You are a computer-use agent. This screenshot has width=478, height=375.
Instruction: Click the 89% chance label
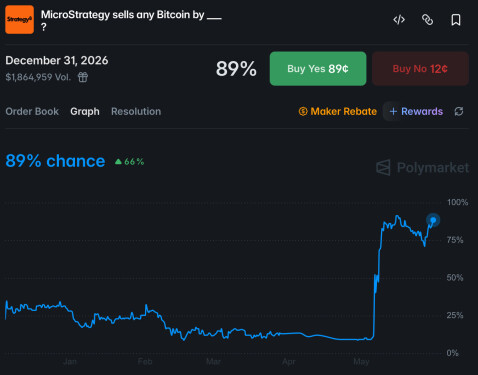[55, 161]
